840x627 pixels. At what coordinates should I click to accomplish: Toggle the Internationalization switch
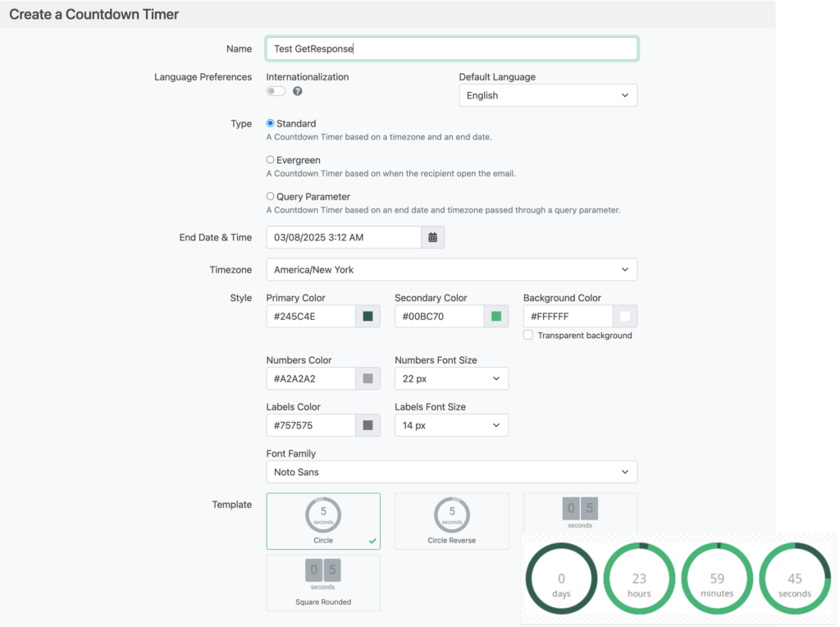point(275,91)
